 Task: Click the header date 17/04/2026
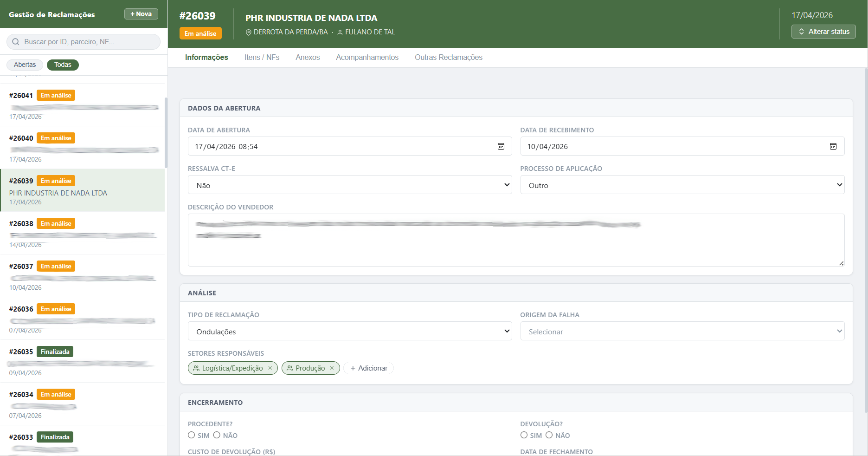(x=812, y=15)
